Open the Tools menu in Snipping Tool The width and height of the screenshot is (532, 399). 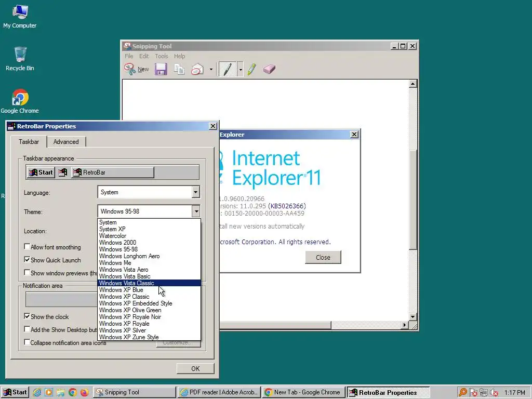coord(162,56)
